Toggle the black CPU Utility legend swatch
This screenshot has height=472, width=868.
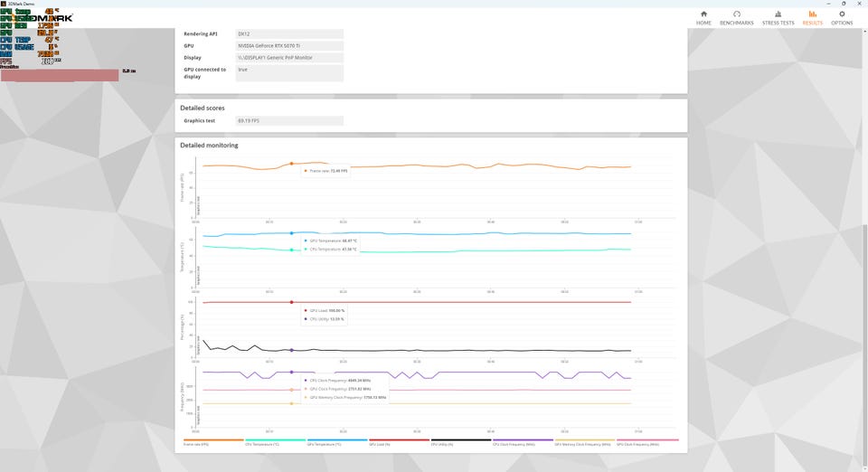click(461, 442)
